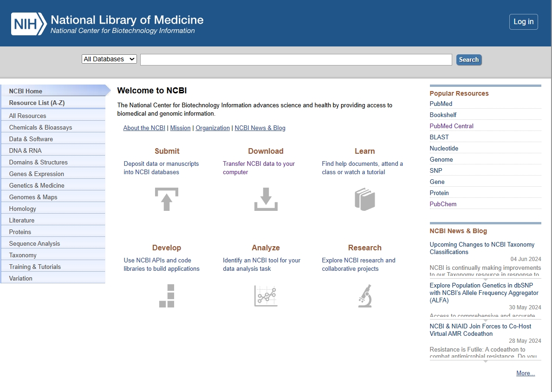Open Homology category
This screenshot has width=552, height=392.
click(x=53, y=209)
